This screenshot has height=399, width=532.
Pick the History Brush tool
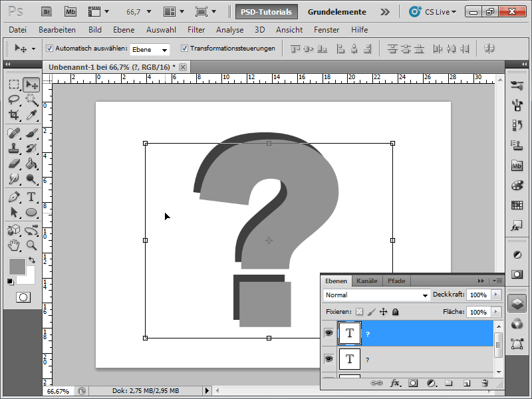pyautogui.click(x=31, y=148)
